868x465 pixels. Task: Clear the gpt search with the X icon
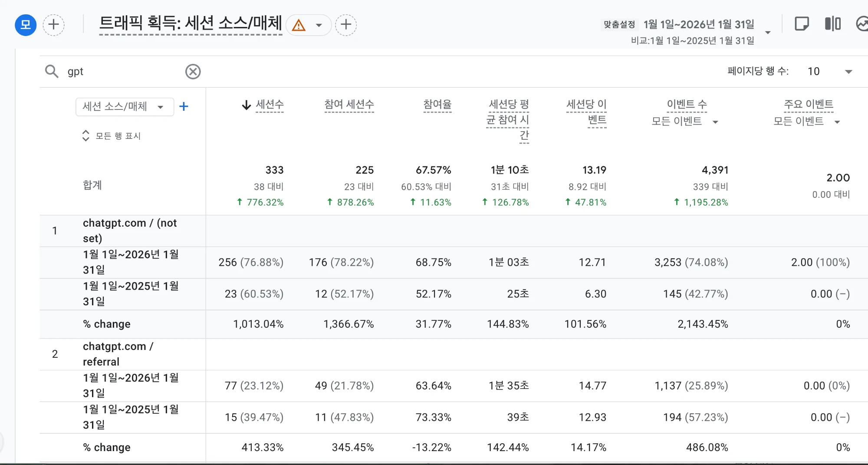(x=193, y=72)
